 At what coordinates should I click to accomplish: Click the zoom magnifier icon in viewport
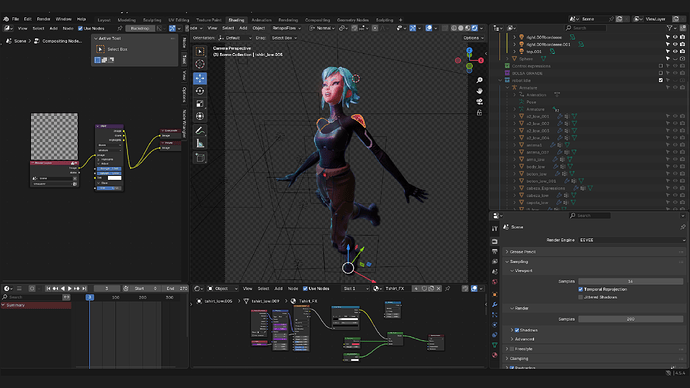pos(479,80)
